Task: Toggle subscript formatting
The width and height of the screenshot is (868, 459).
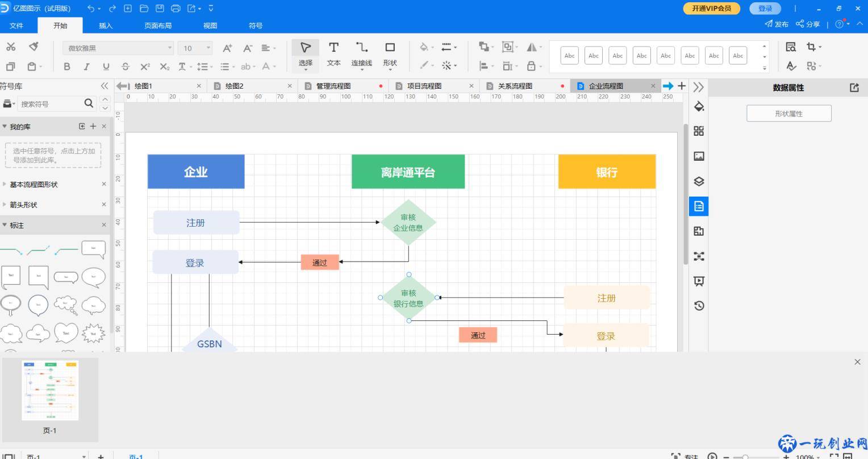Action: [x=165, y=66]
